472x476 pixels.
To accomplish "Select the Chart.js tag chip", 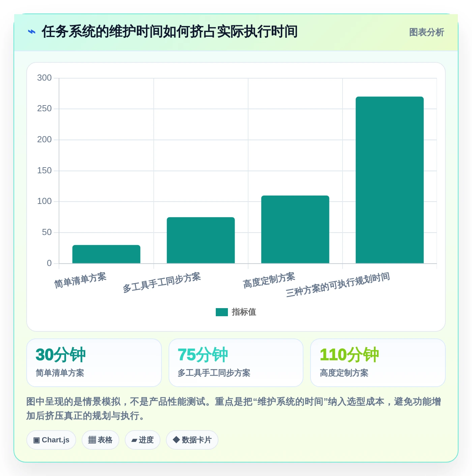I will click(x=51, y=440).
